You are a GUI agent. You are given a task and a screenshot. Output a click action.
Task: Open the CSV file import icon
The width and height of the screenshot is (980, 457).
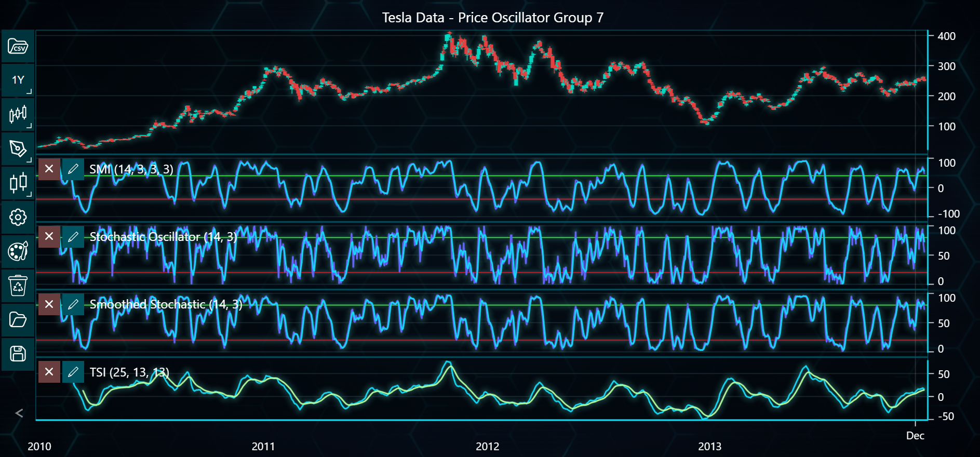(x=18, y=46)
